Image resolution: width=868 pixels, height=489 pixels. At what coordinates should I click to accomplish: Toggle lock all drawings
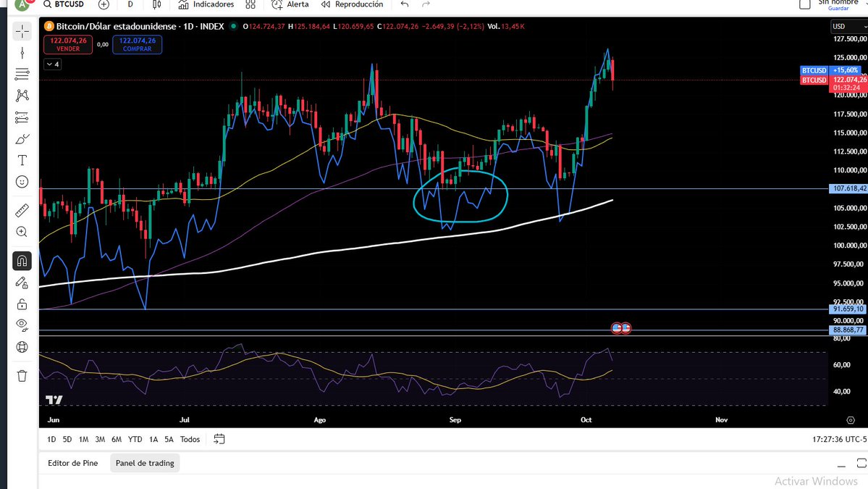tap(22, 304)
